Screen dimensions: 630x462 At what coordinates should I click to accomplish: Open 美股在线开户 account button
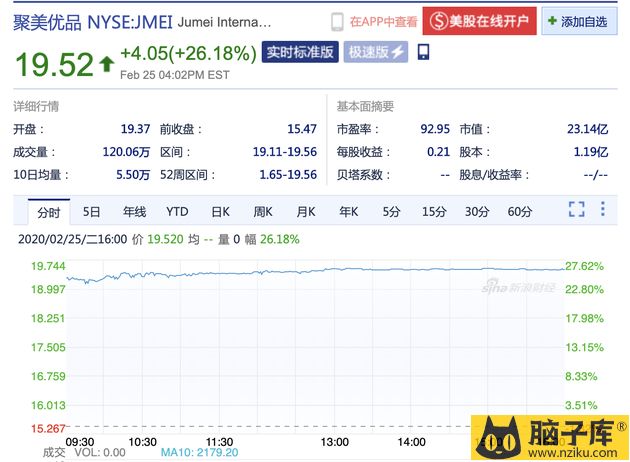click(479, 21)
